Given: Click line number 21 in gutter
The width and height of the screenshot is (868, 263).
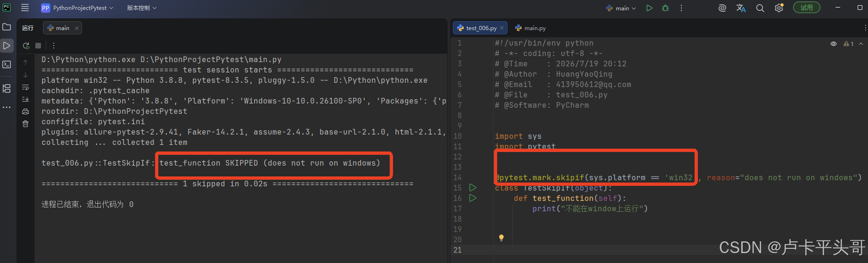Looking at the screenshot, I should [x=458, y=250].
